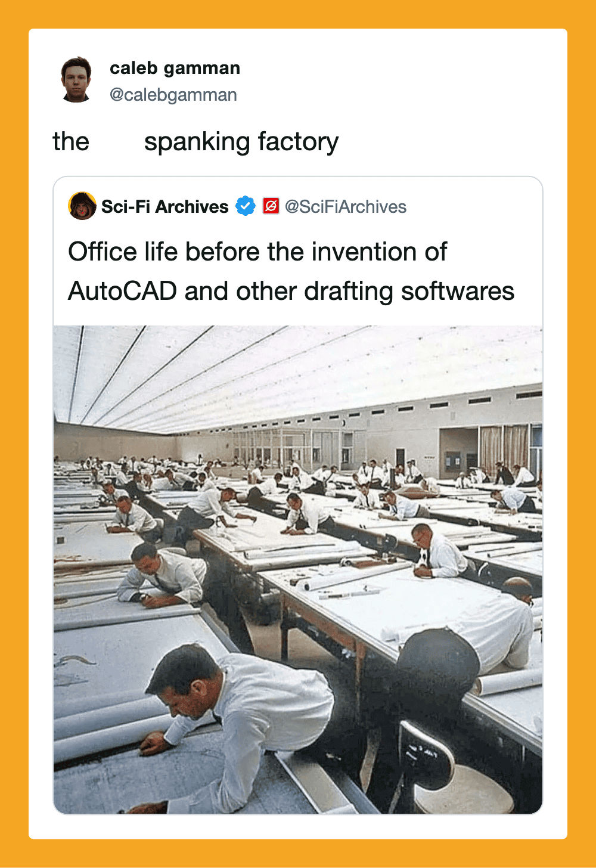The width and height of the screenshot is (596, 868).
Task: Open the @calebgamman handle link
Action: (x=173, y=95)
